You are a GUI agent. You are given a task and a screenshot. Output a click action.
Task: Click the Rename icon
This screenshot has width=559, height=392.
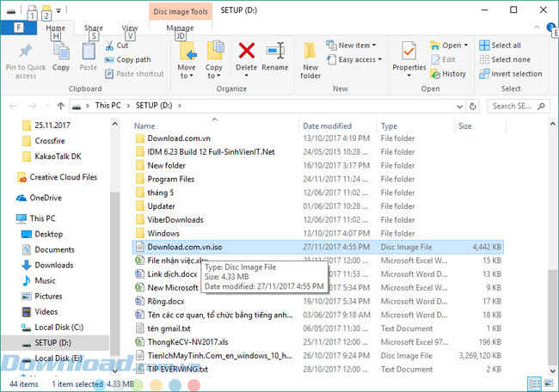[x=275, y=51]
